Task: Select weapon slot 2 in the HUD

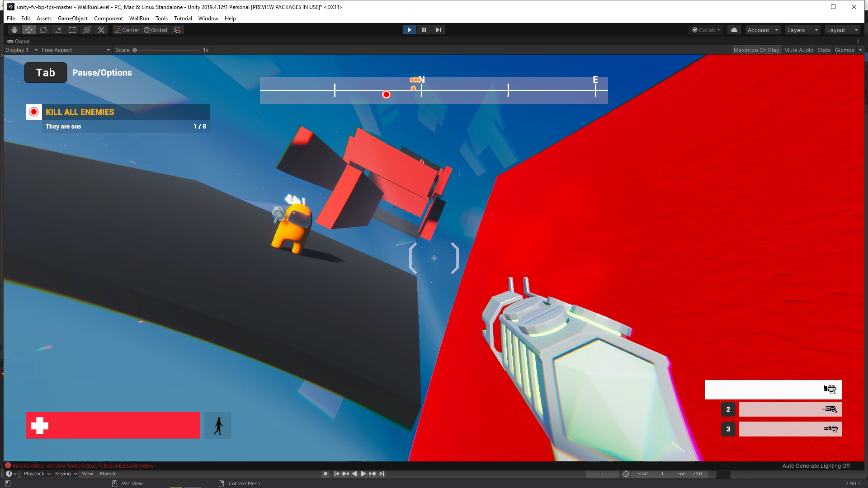Action: point(790,409)
